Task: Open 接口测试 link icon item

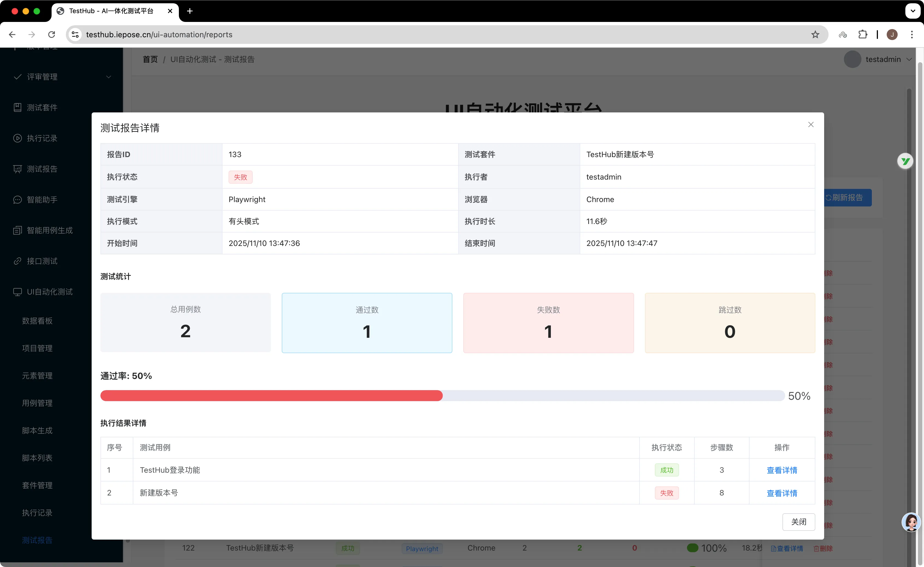Action: click(x=42, y=261)
